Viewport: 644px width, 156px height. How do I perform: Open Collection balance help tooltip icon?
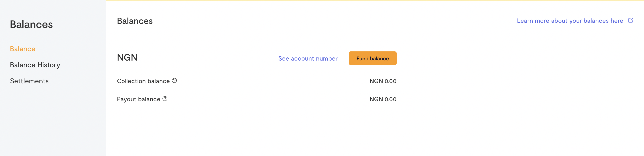174,80
